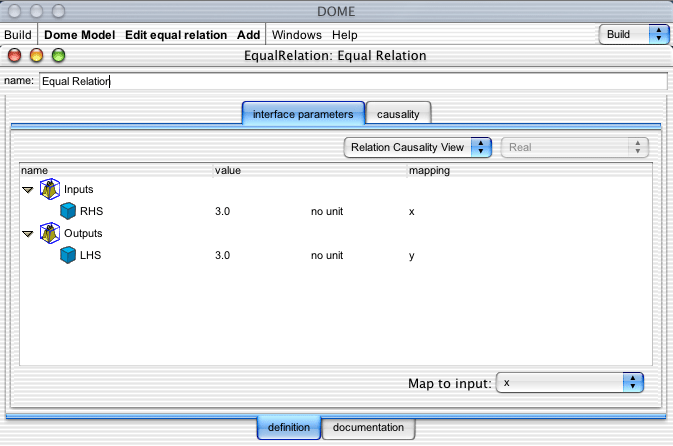The image size is (673, 446).
Task: Collapse the Inputs tree node
Action: tap(28, 190)
